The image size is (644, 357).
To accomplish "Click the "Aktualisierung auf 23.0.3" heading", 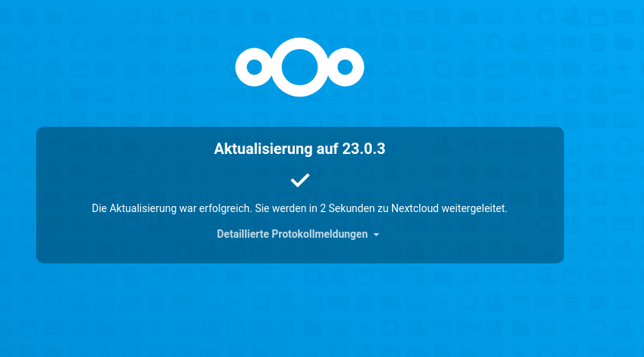I will click(299, 149).
